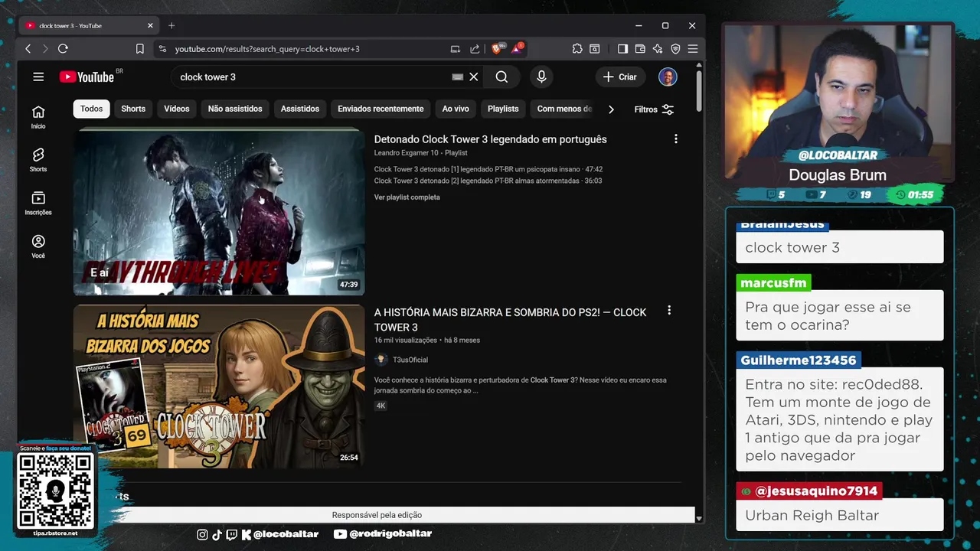
Task: Click the 4K badge under the video description
Action: click(381, 406)
